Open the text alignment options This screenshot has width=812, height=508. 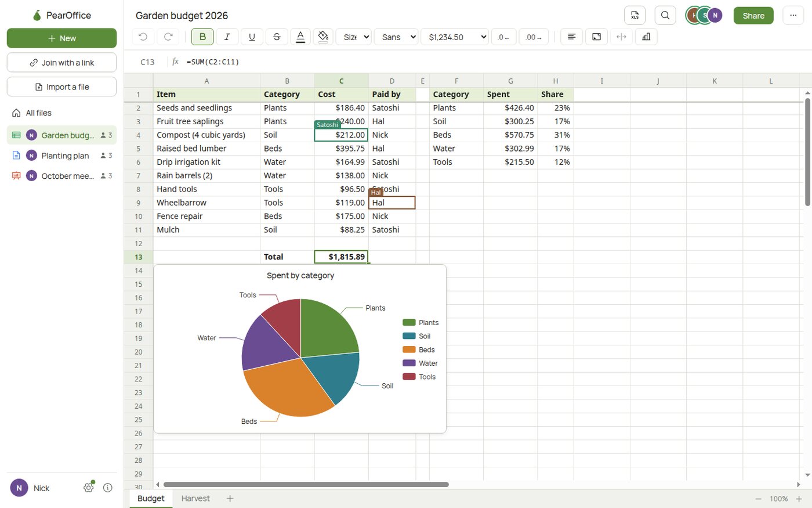(571, 37)
